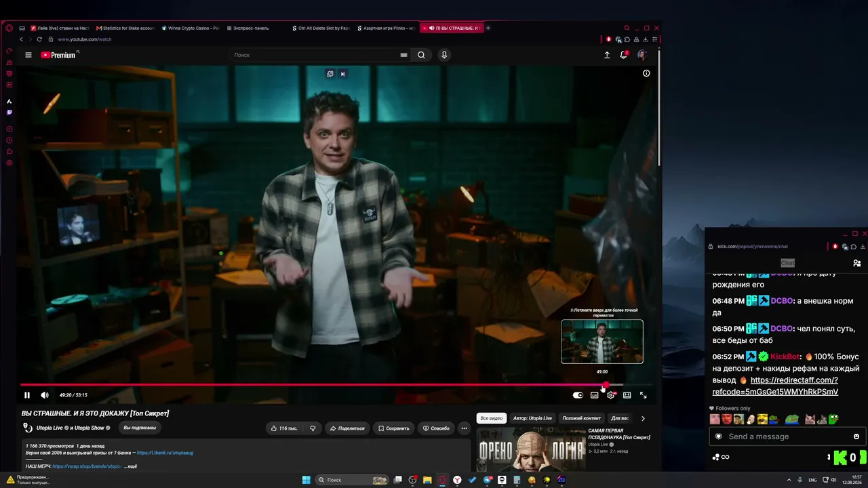Like the video with 116 тыс.
868x488 pixels.
tap(284, 428)
